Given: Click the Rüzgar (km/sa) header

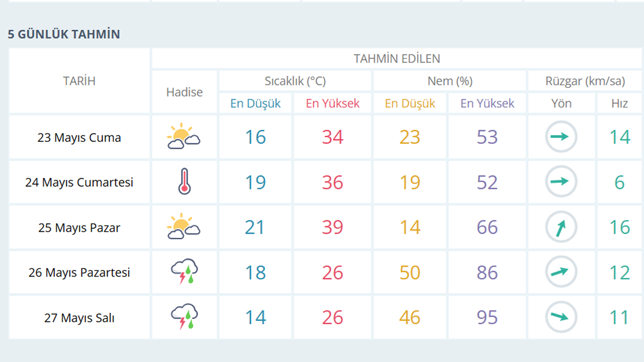Looking at the screenshot, I should click(585, 81).
